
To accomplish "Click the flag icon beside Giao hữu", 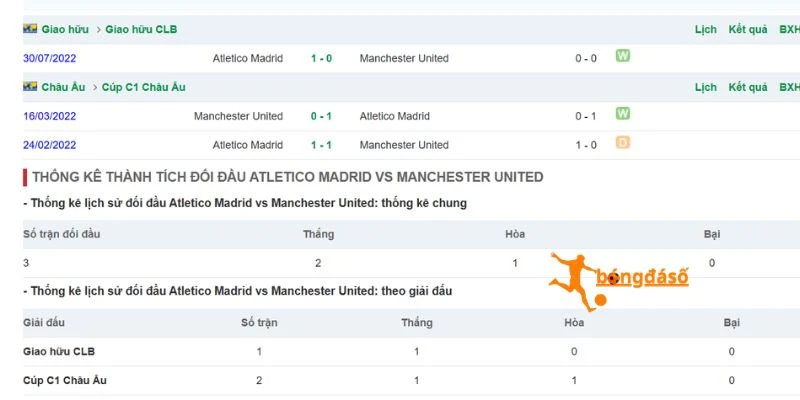I will point(30,29).
